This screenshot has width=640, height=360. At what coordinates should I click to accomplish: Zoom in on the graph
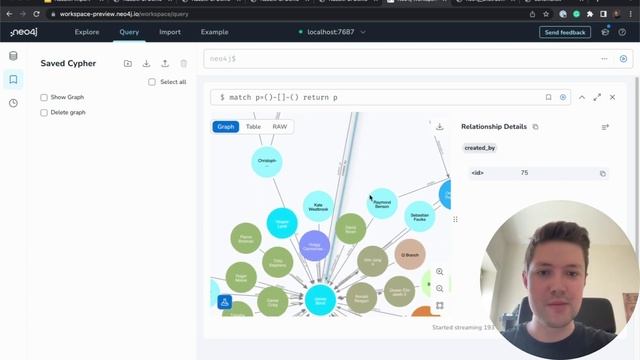pos(440,271)
